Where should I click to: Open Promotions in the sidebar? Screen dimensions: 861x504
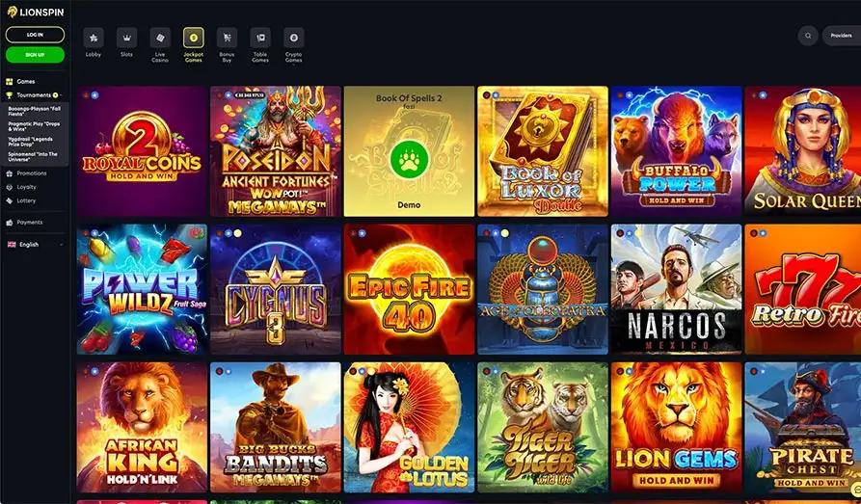pyautogui.click(x=31, y=173)
